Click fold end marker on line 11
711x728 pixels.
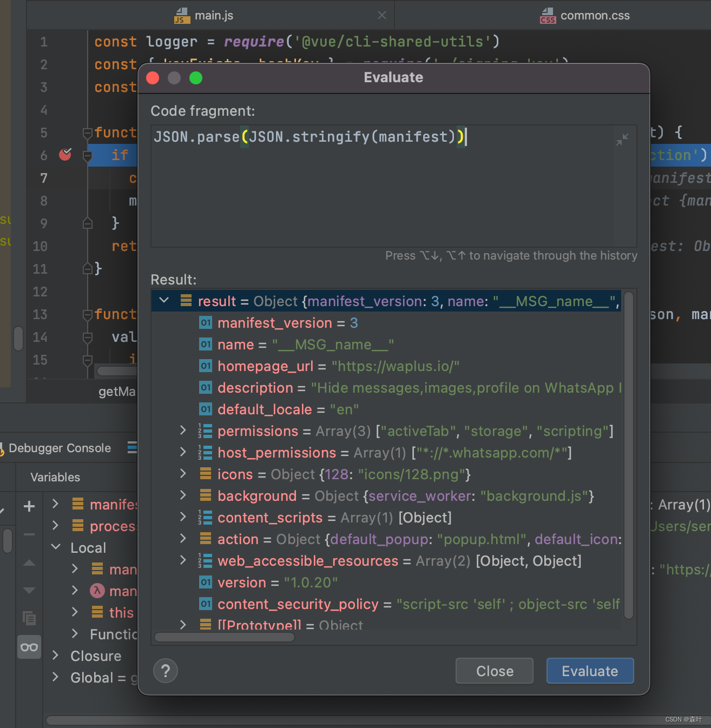click(x=87, y=268)
